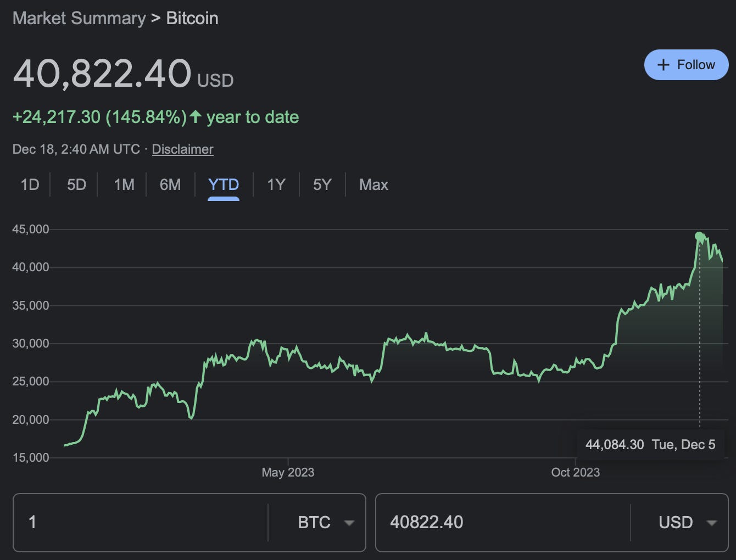
Task: Open the BTC currency dropdown
Action: coord(326,522)
